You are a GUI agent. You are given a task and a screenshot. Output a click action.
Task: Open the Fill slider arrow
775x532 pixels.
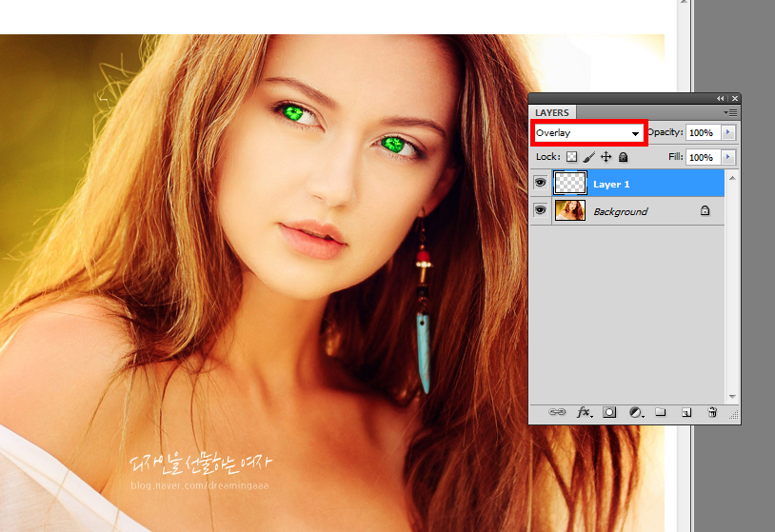tap(729, 157)
